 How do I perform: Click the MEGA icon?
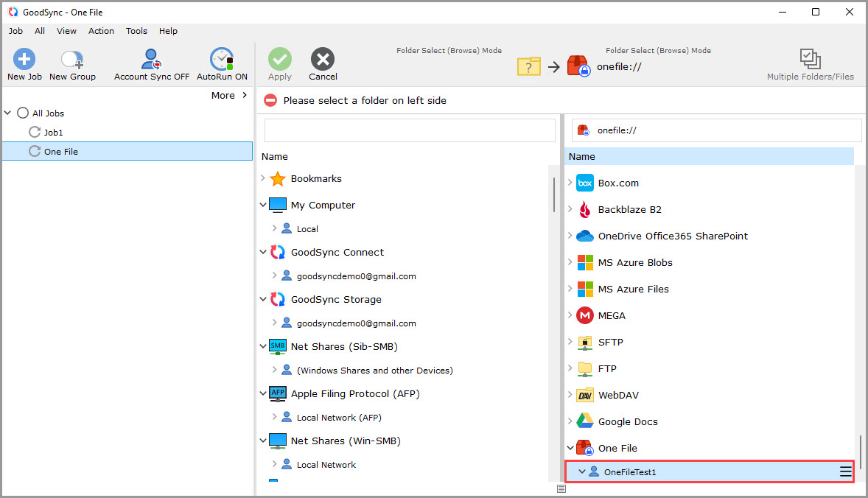pyautogui.click(x=584, y=315)
